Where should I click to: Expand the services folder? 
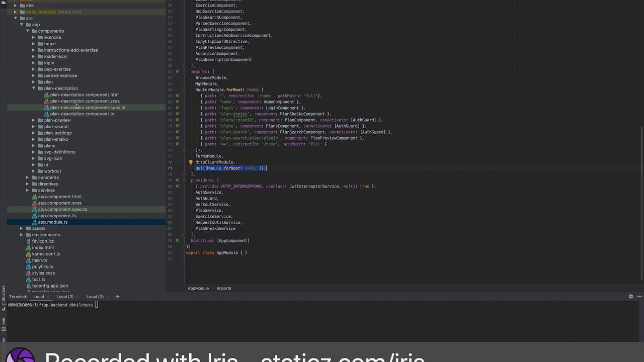click(28, 190)
